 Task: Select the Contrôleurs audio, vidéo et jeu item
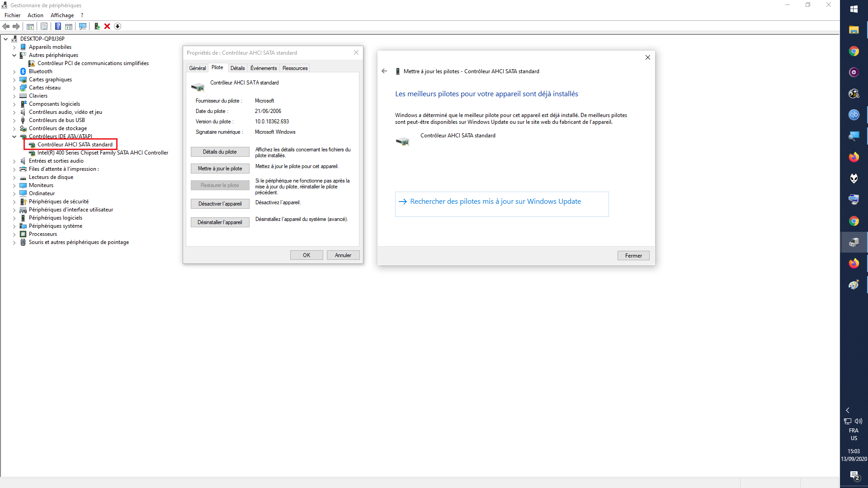[x=65, y=112]
